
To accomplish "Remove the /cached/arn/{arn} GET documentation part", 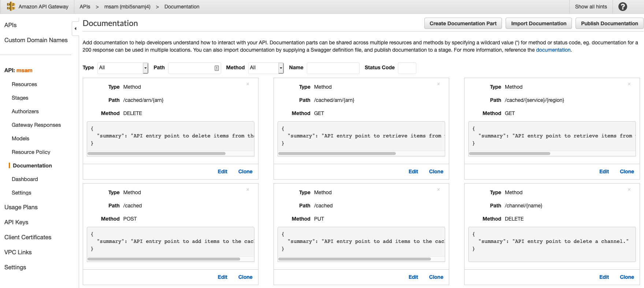I will pyautogui.click(x=439, y=84).
